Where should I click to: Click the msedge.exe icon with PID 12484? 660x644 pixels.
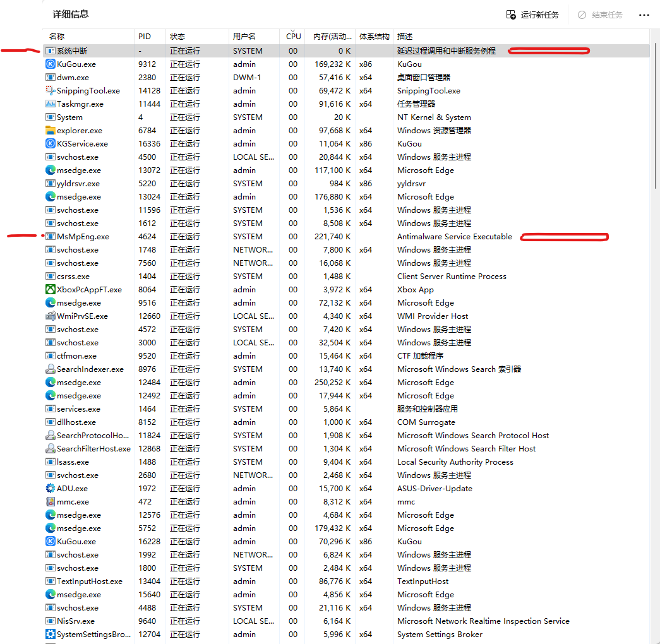[x=50, y=382]
